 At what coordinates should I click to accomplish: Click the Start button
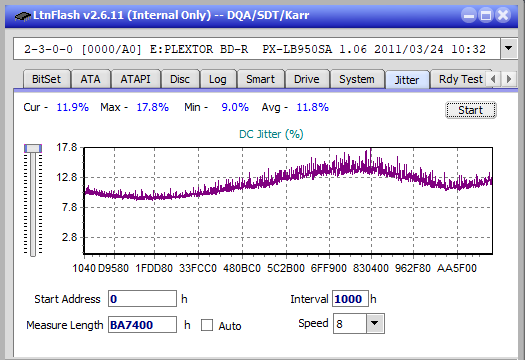coord(470,110)
